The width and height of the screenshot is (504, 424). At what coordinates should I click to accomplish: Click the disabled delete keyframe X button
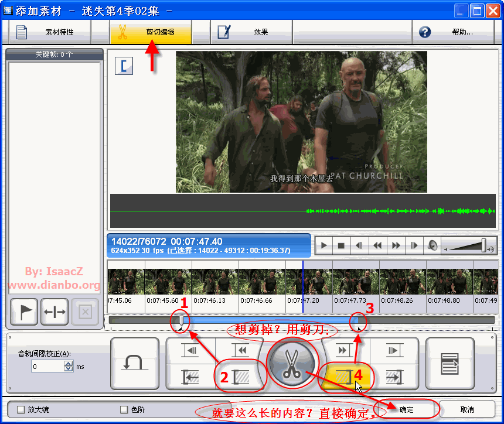click(85, 312)
